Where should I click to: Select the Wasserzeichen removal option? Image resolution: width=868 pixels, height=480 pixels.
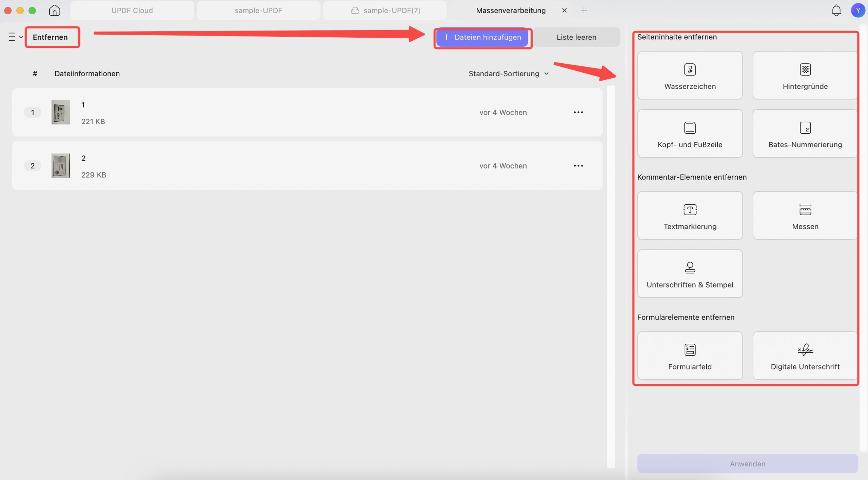(x=690, y=75)
